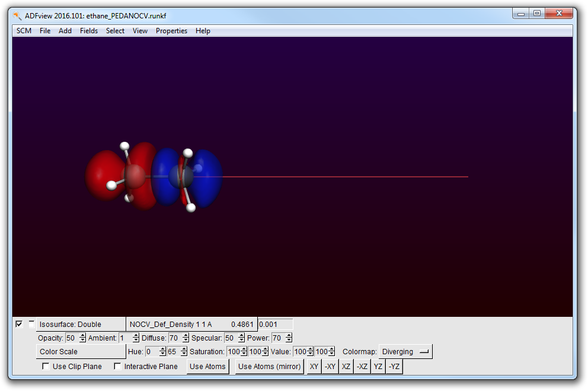Select the bottom hydrogen on right carbon
The height and width of the screenshot is (391, 588).
point(191,208)
